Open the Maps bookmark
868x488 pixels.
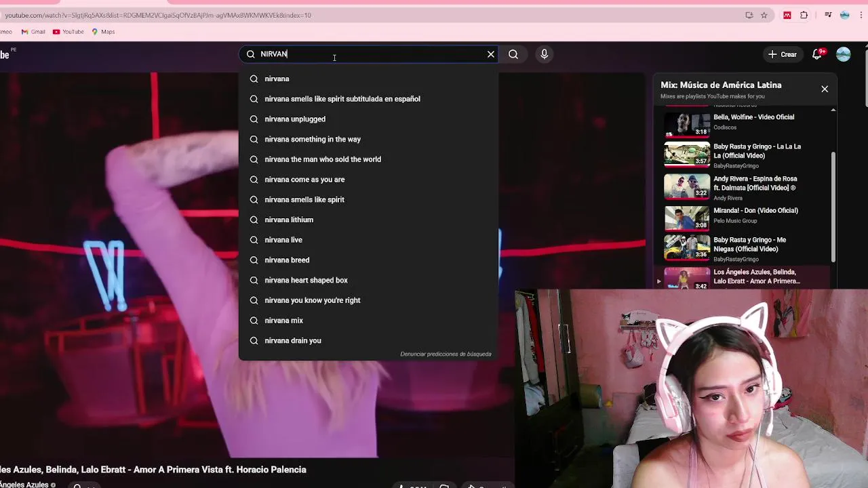(x=103, y=32)
